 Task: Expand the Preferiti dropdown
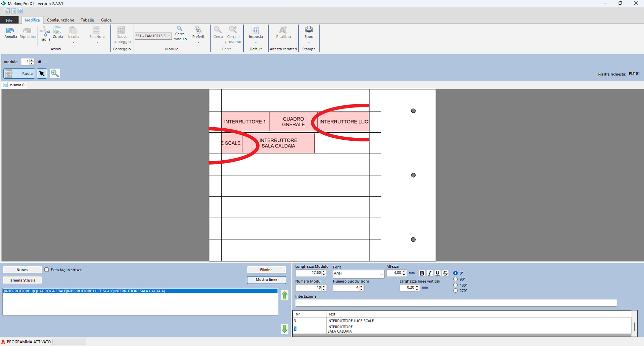(198, 42)
